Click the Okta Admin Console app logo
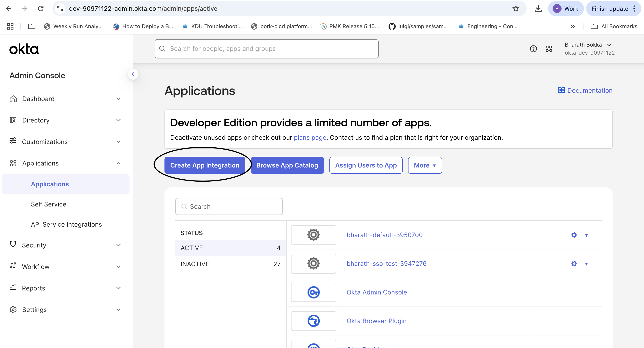The image size is (644, 348). point(313,292)
